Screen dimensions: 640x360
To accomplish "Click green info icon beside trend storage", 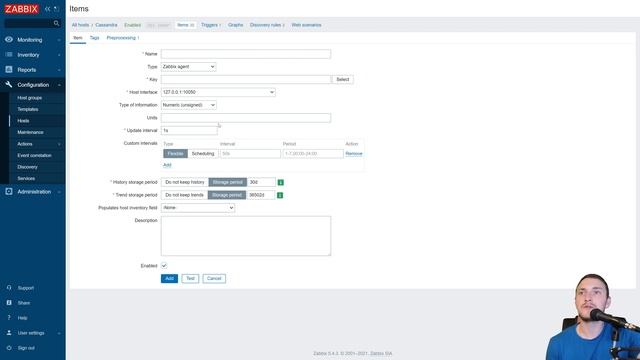I will (x=280, y=195).
